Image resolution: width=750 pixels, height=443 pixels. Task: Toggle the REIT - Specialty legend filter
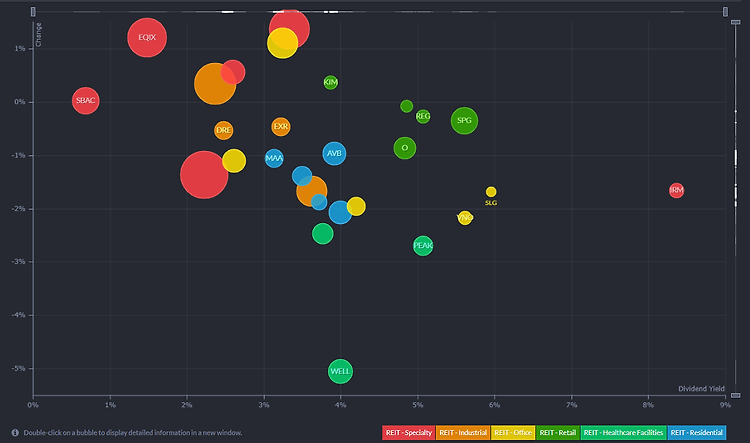[x=408, y=432]
